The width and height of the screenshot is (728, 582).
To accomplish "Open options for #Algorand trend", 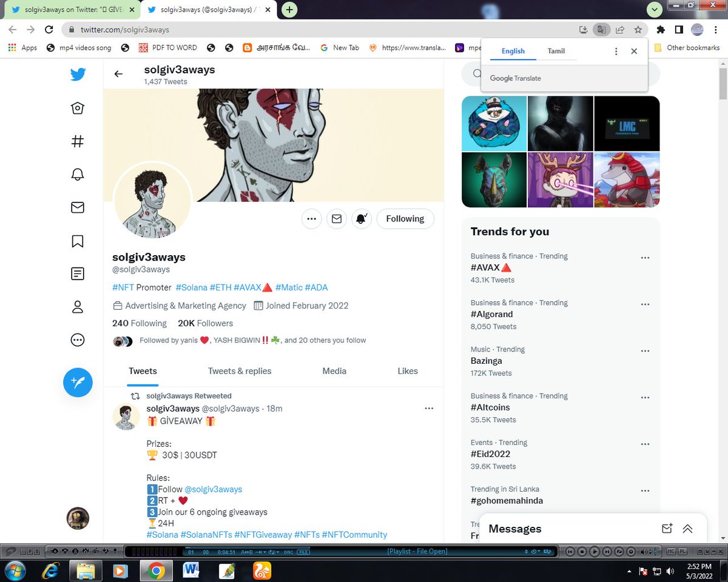I will (645, 304).
